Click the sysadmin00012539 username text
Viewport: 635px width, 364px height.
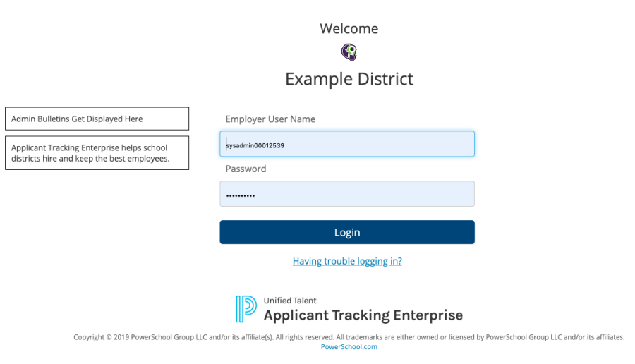point(255,145)
